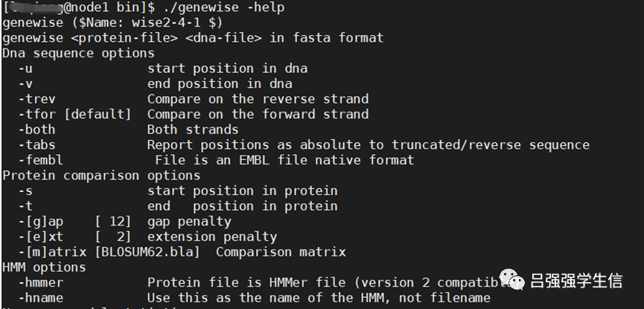Click the -[g]ap gap penalty option
The width and height of the screenshot is (644, 309).
click(45, 221)
